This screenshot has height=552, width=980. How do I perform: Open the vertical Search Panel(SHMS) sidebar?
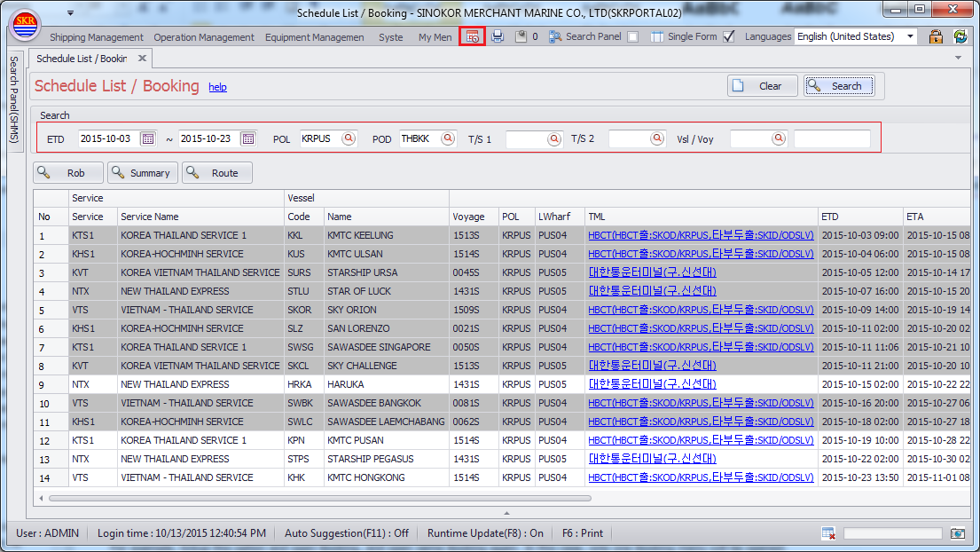pyautogui.click(x=14, y=100)
